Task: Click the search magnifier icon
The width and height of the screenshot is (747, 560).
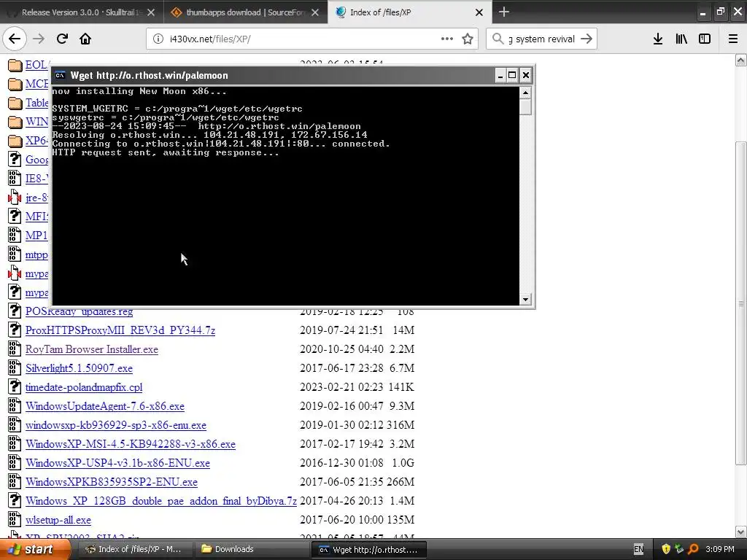Action: (498, 39)
